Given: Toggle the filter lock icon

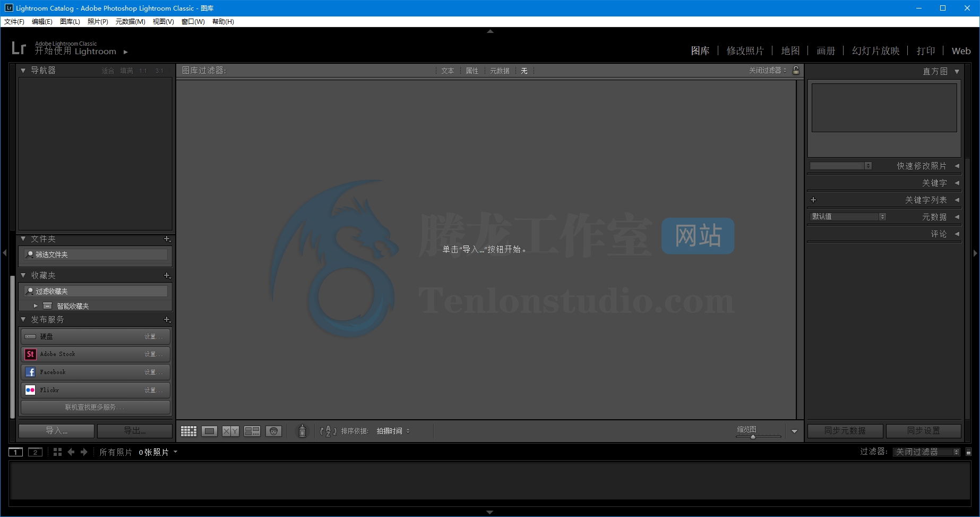Looking at the screenshot, I should (x=796, y=70).
